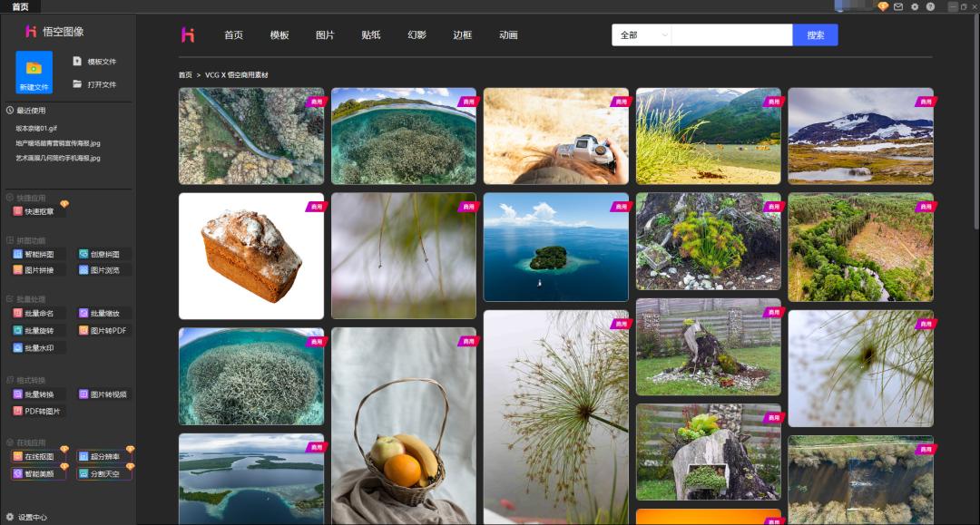This screenshot has width=980, height=525.
Task: Click the VIP diamond icon in title bar
Action: pos(883,6)
